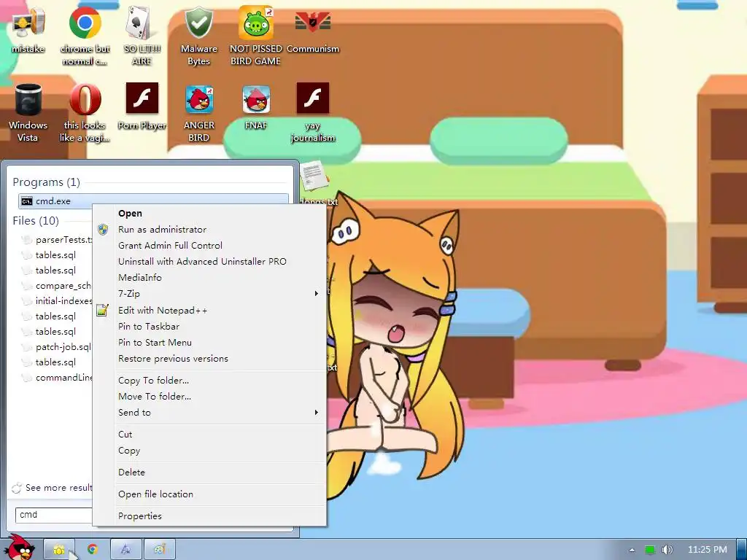Screen dimensions: 747x560
Task: Click the green network tray icon
Action: tap(650, 550)
